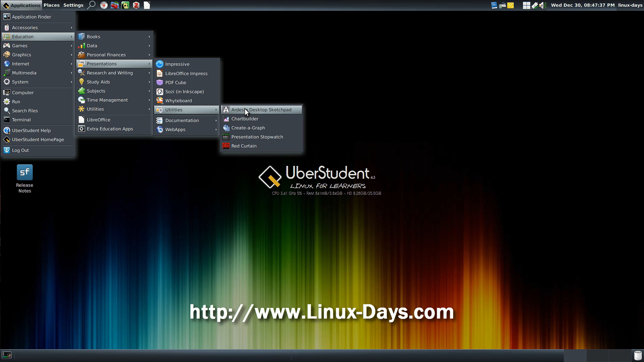Image resolution: width=644 pixels, height=362 pixels.
Task: Launch Presentation Stopwatch
Action: (x=262, y=137)
